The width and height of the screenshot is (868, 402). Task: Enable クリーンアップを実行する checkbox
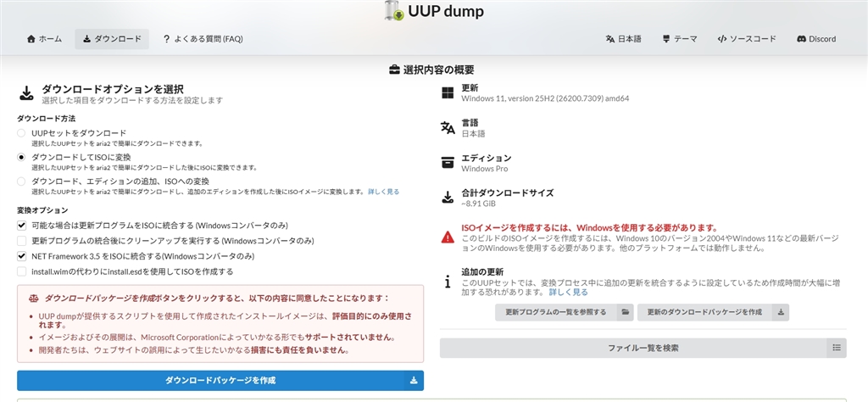[21, 241]
